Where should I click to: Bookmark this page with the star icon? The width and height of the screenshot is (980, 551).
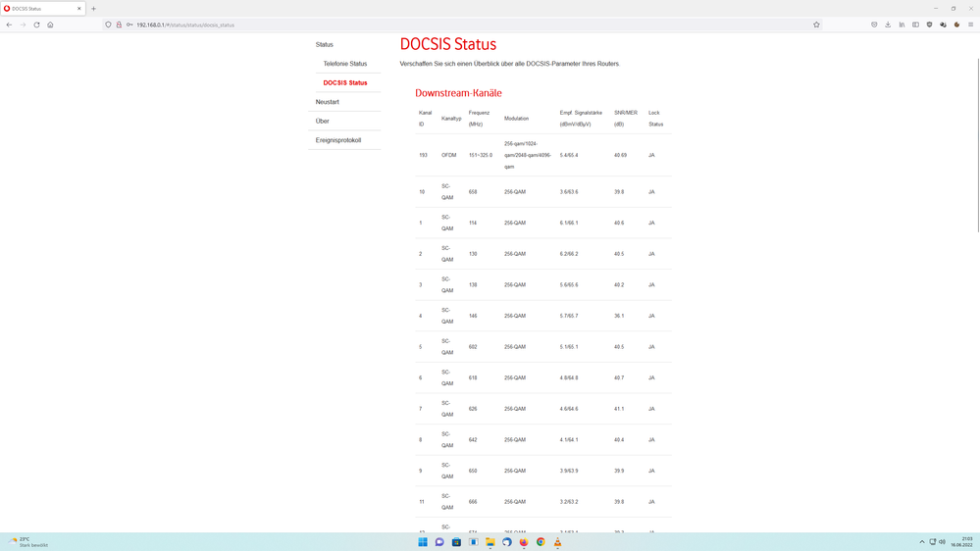pyautogui.click(x=816, y=25)
